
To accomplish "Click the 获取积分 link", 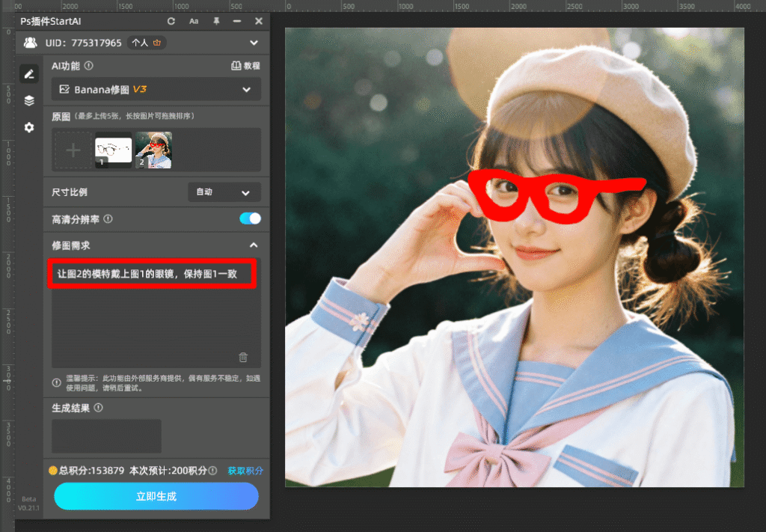I will 245,471.
